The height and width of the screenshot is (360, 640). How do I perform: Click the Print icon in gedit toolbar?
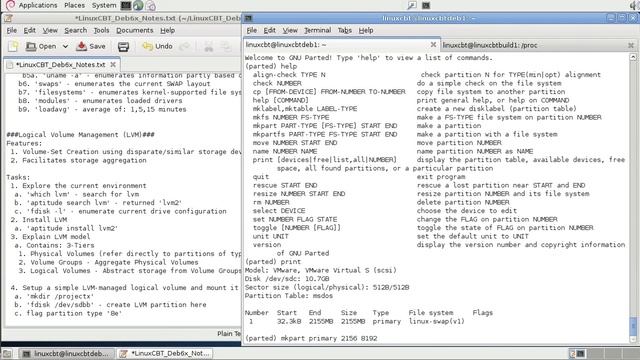pyautogui.click(x=123, y=47)
